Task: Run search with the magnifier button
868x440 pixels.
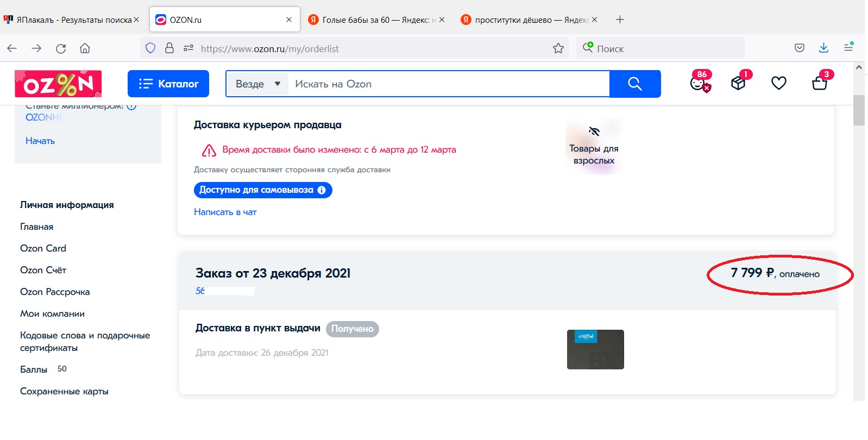Action: pyautogui.click(x=635, y=84)
